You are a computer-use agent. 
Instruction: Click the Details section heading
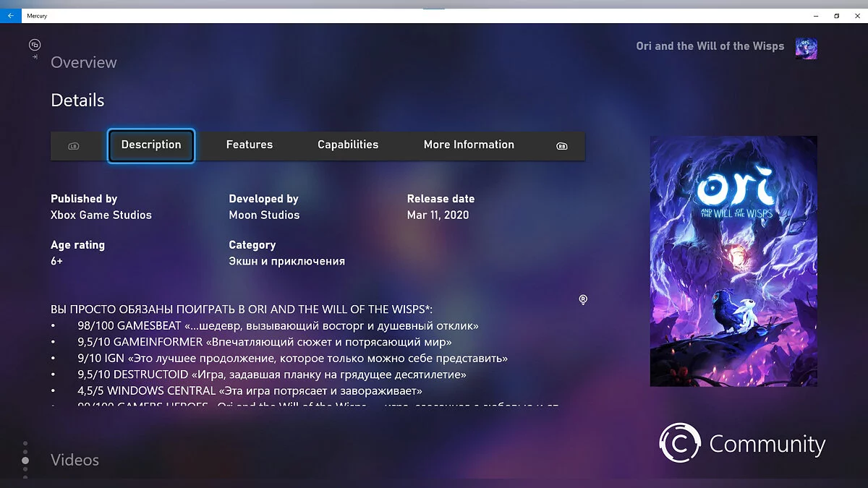click(x=77, y=100)
